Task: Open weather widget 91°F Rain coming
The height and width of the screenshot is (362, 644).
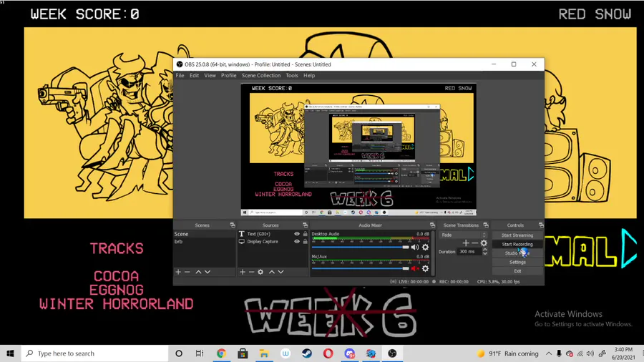Action: tap(507, 353)
